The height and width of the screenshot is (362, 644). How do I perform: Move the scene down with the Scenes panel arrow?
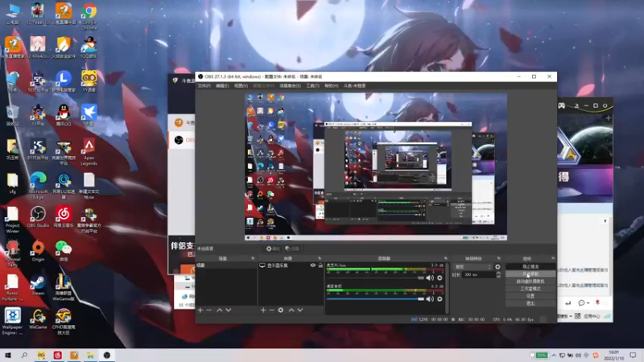229,311
